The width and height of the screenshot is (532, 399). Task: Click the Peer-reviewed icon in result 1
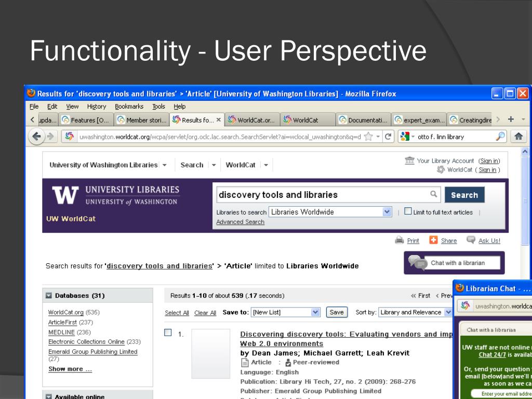(x=288, y=362)
